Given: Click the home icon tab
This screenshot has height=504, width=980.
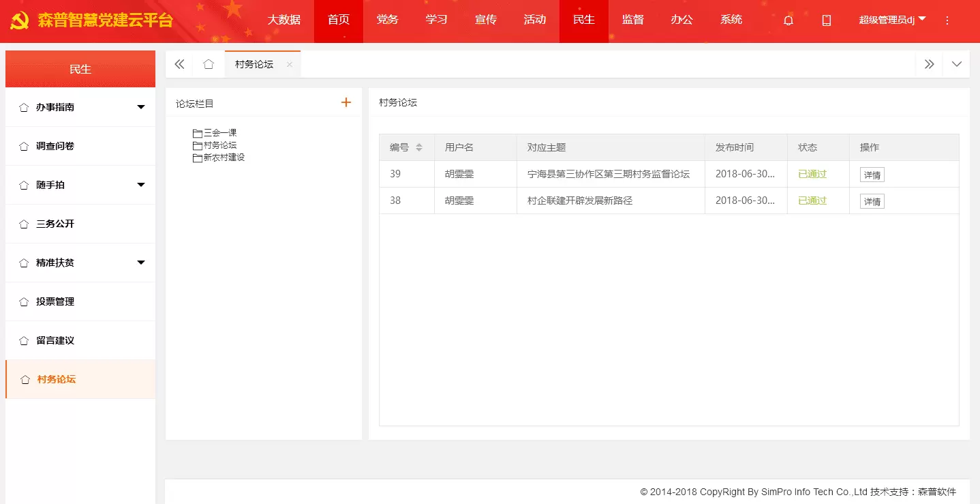Looking at the screenshot, I should point(209,64).
